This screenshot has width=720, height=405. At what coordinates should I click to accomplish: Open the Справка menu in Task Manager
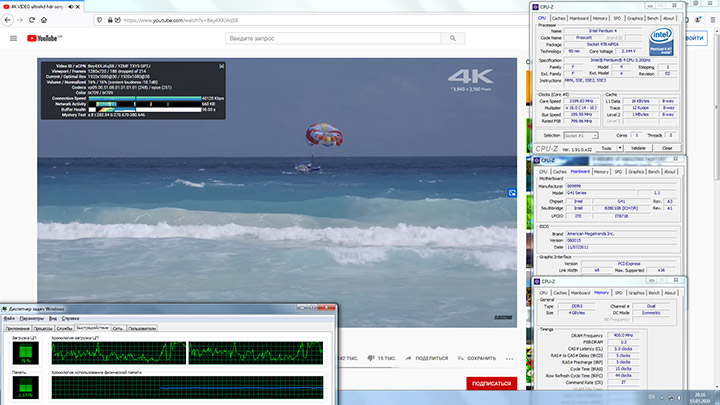[x=70, y=318]
